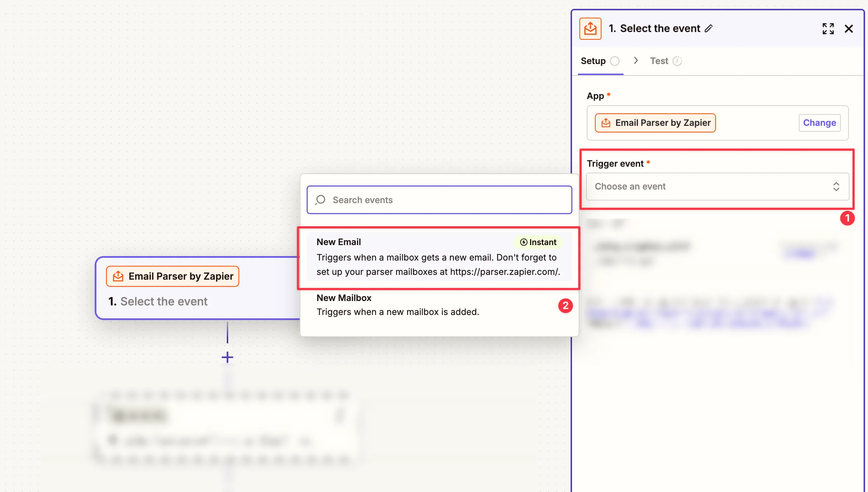868x492 pixels.
Task: Click the Email Parser by Zapier chip on canvas step
Action: 173,276
